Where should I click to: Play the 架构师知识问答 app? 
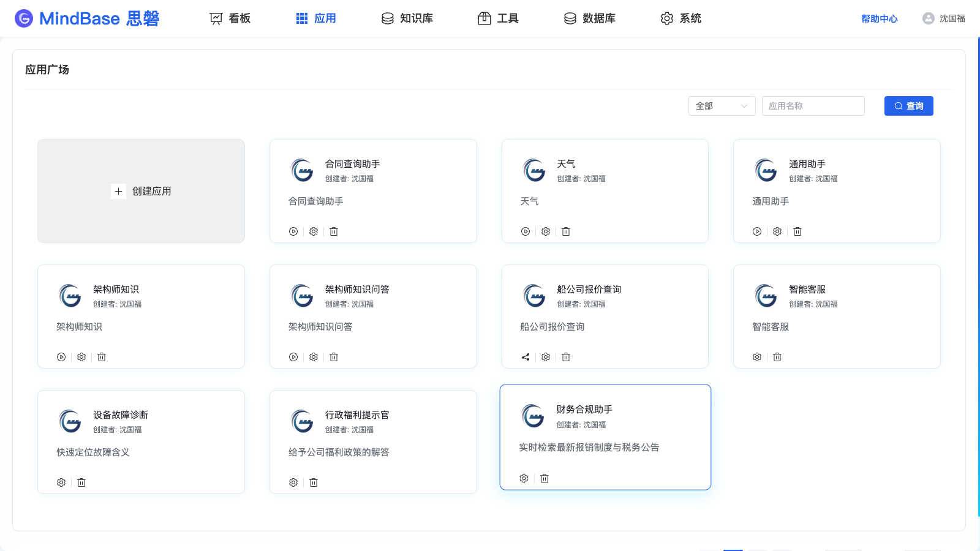pos(293,357)
